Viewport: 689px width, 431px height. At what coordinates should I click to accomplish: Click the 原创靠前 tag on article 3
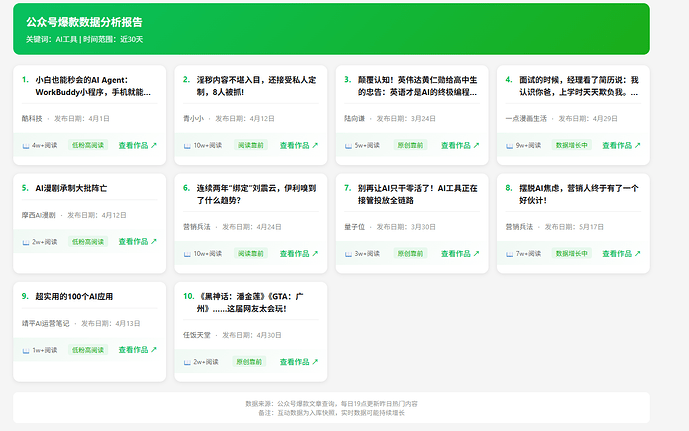(410, 145)
